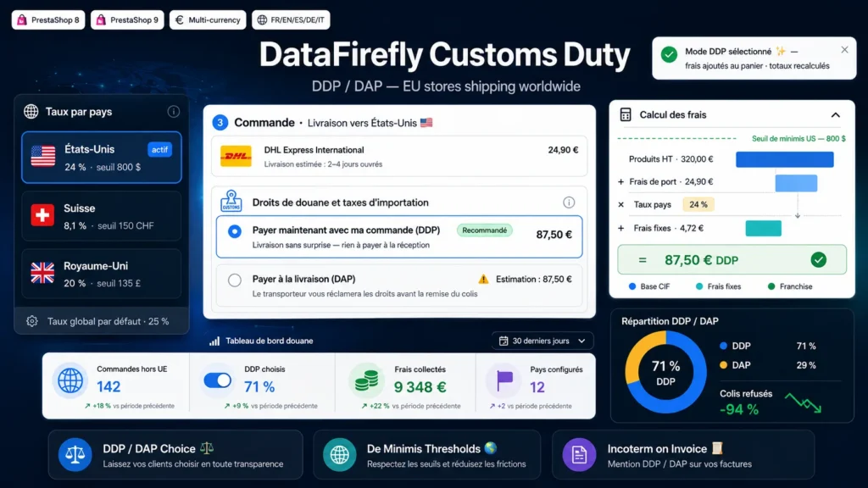Select Payer maintenant avec ma commande (DDP) radio
Viewport: 868px width, 488px height.
tap(235, 231)
